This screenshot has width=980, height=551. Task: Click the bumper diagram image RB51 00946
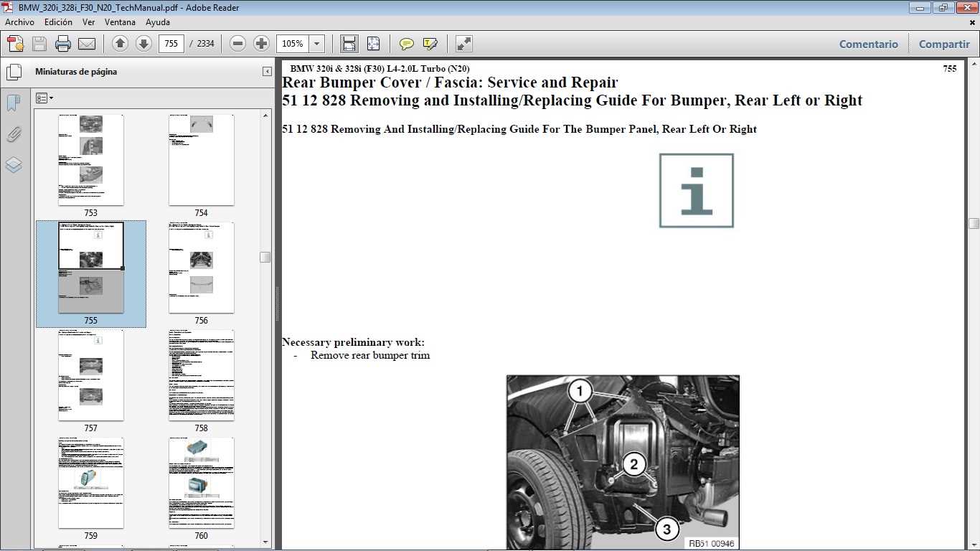click(x=623, y=463)
